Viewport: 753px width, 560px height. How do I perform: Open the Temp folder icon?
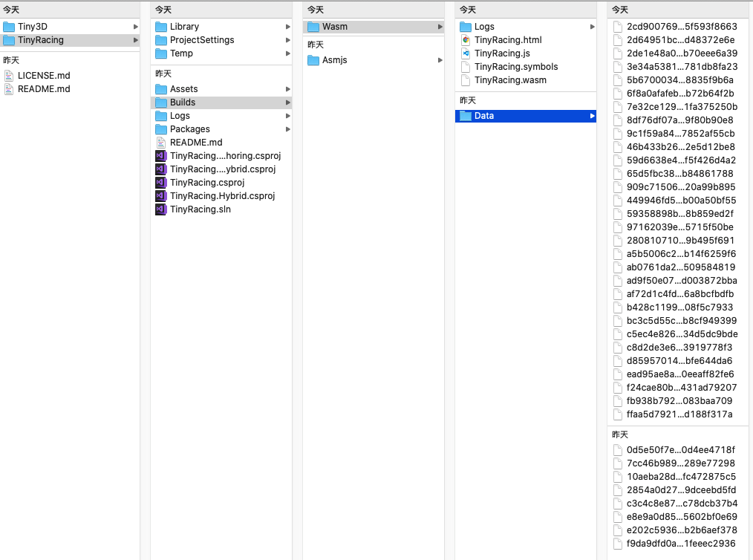click(x=160, y=53)
